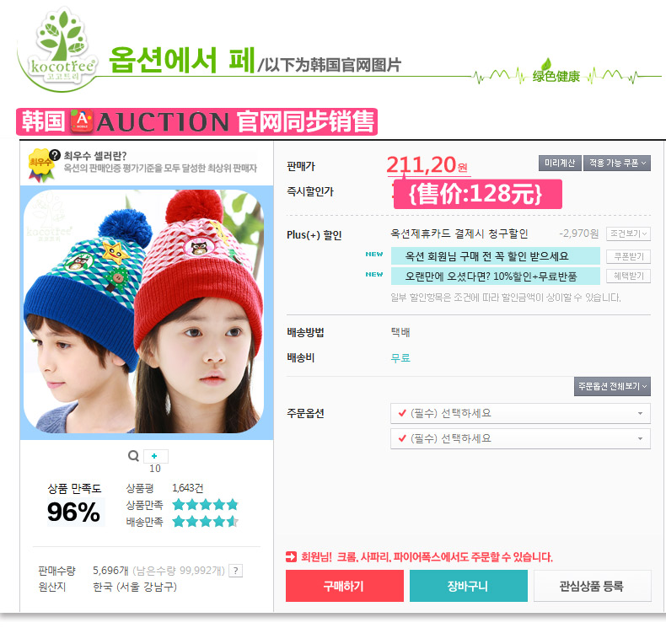
Task: Expand the 적용 가능 쿠폰 dropdown
Action: point(617,164)
